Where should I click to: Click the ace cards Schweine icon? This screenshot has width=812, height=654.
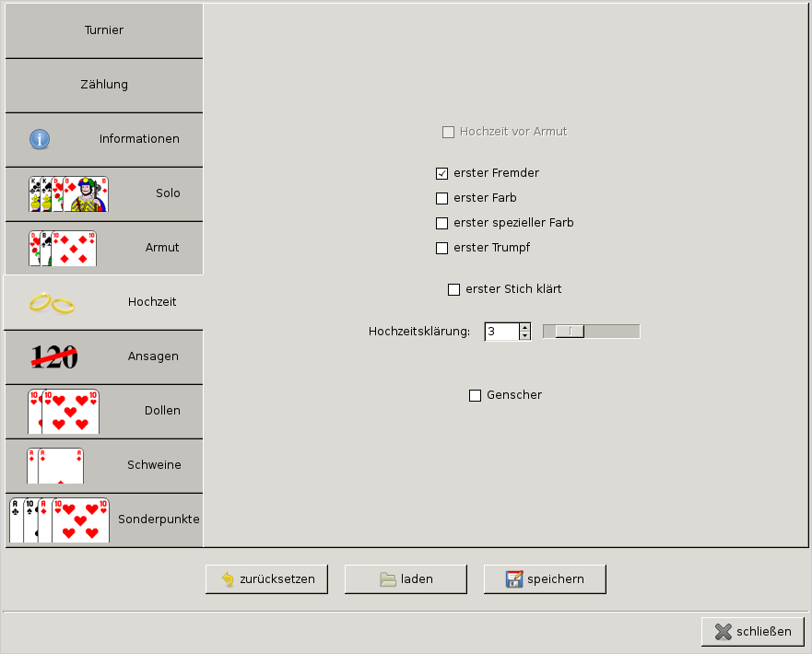pyautogui.click(x=55, y=465)
